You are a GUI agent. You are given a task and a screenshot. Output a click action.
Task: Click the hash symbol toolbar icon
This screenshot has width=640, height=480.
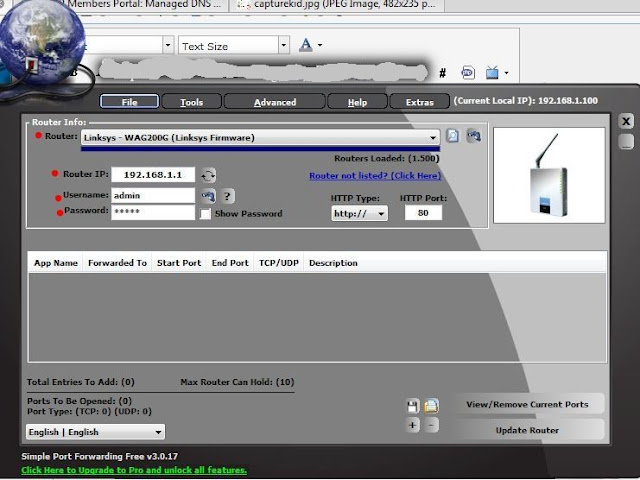pos(442,73)
